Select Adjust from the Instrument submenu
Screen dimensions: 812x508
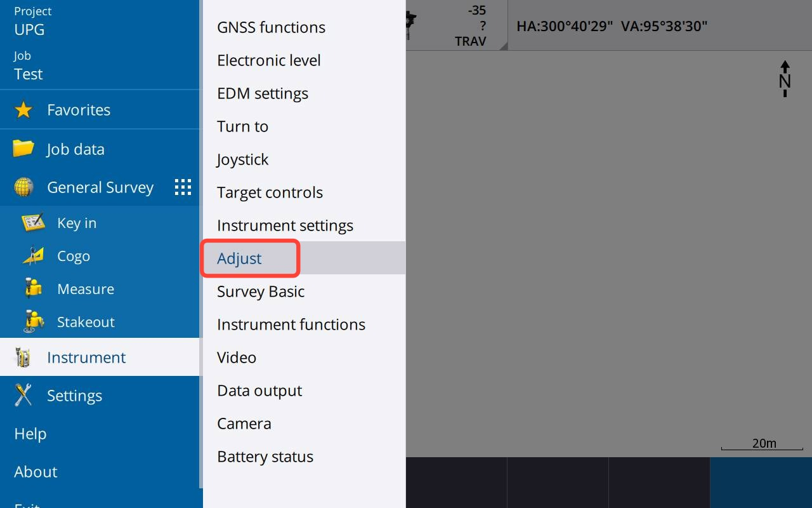click(x=239, y=258)
